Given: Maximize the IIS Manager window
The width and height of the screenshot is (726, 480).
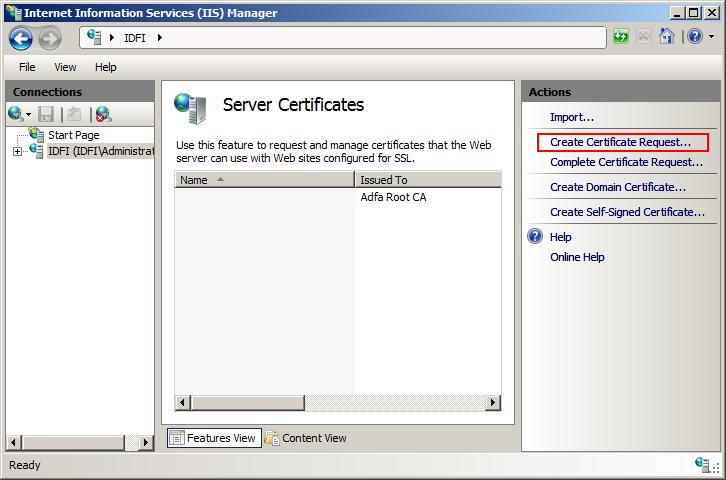Looking at the screenshot, I should (x=694, y=12).
